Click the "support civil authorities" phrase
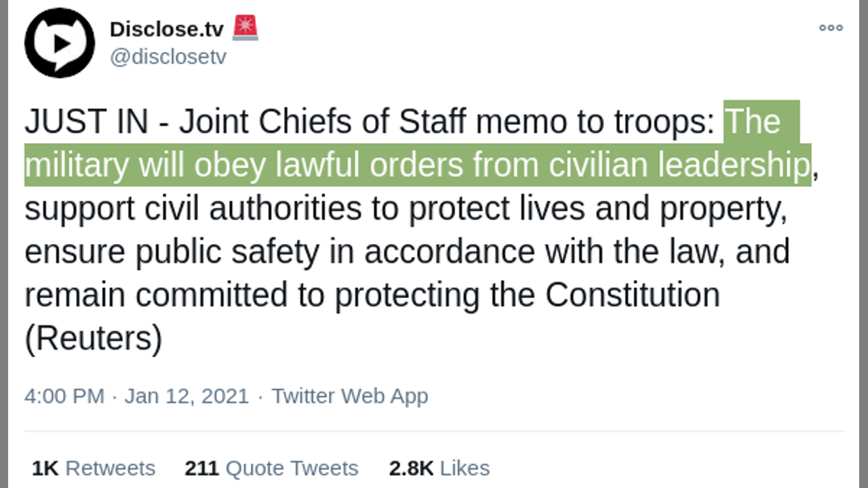 click(x=193, y=209)
